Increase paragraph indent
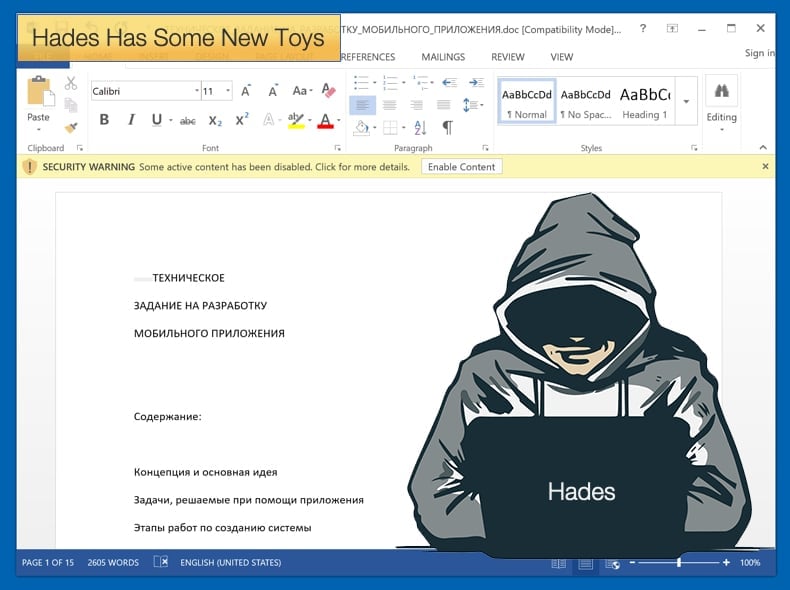Viewport: 790px width, 590px height. pyautogui.click(x=476, y=82)
